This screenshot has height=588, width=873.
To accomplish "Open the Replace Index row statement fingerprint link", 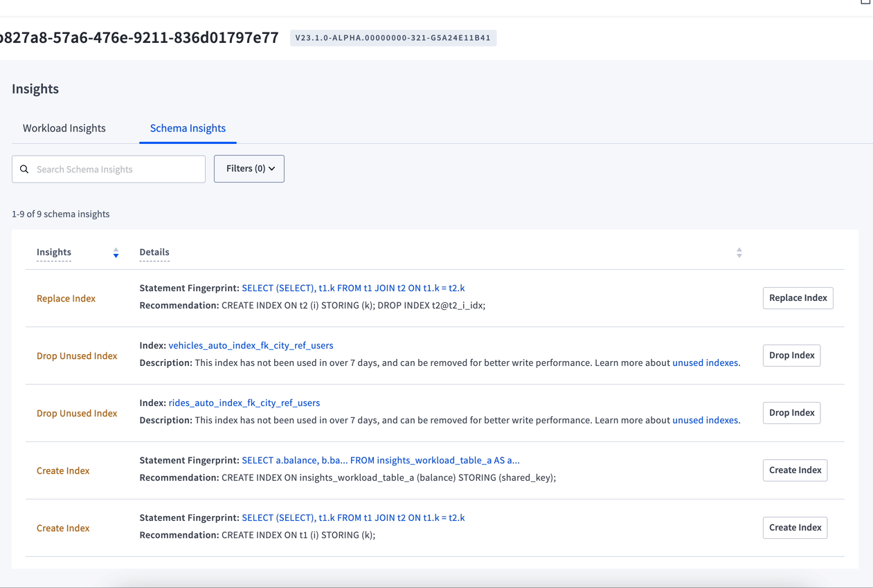I will [353, 288].
